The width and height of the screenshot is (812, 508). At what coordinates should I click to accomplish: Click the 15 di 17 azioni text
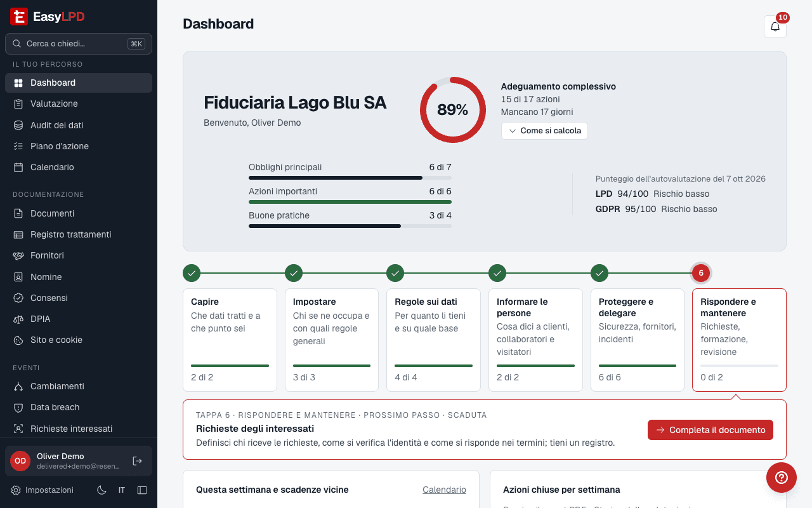(x=530, y=99)
